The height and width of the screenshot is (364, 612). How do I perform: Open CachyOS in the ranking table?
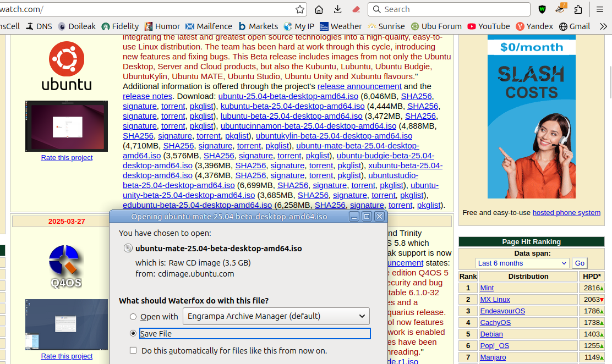(495, 323)
